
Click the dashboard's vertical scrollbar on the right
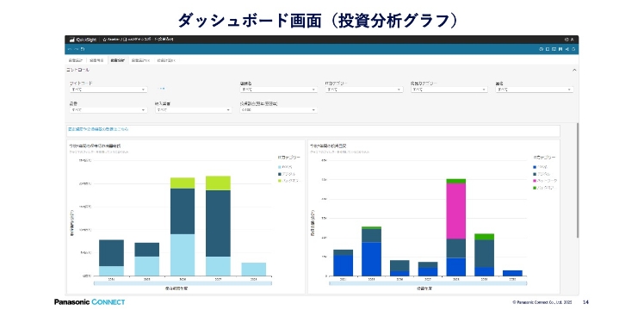click(x=578, y=180)
